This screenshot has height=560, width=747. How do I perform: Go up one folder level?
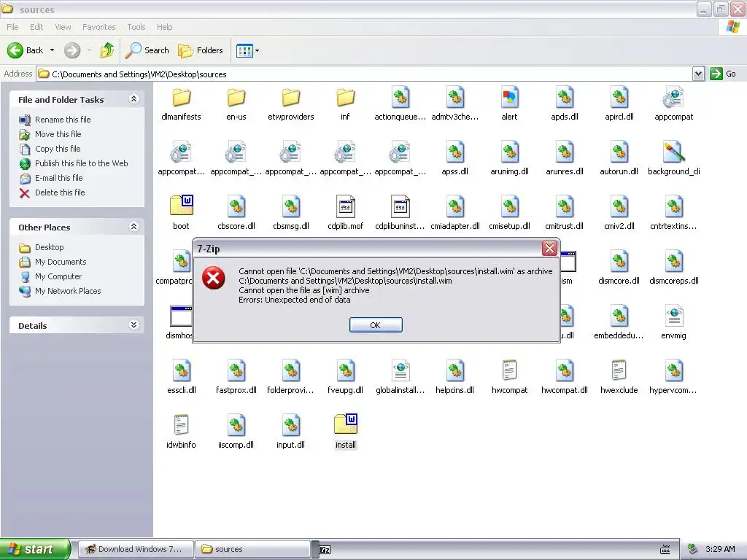click(x=107, y=50)
